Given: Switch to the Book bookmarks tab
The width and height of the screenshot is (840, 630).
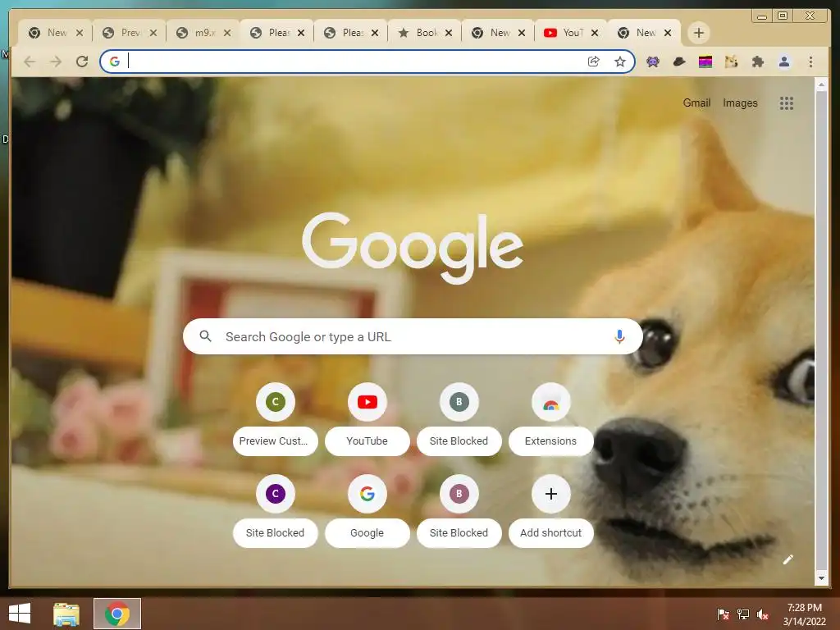Looking at the screenshot, I should 424,33.
